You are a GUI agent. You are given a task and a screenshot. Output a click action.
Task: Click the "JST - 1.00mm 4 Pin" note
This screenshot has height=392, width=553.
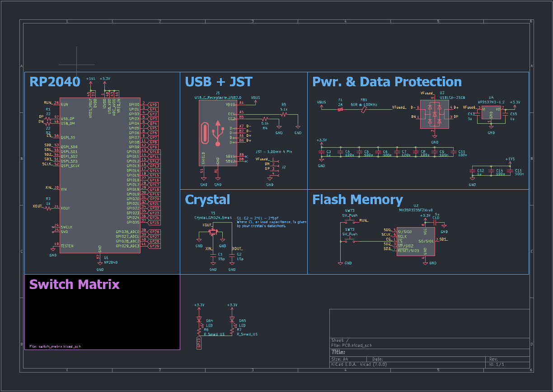[274, 152]
